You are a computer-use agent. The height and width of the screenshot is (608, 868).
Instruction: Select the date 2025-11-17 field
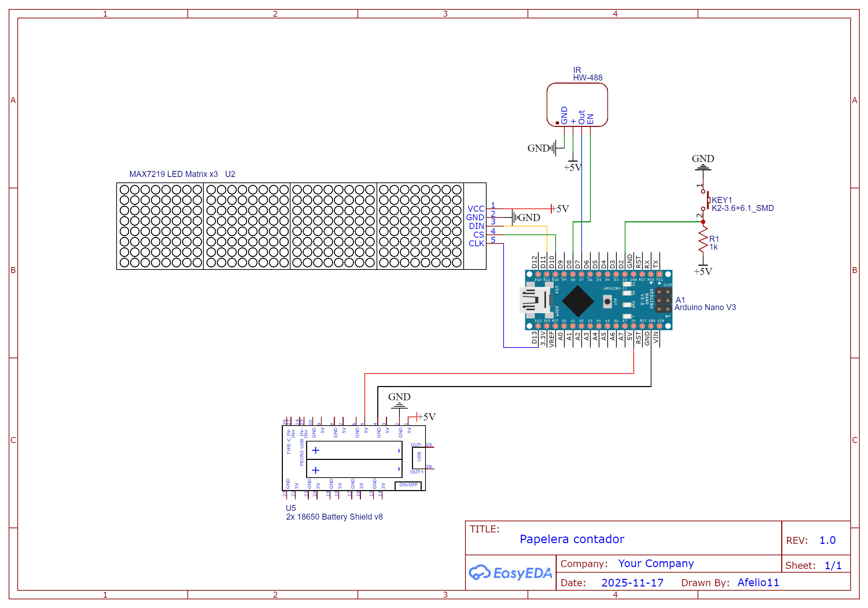pos(632,583)
